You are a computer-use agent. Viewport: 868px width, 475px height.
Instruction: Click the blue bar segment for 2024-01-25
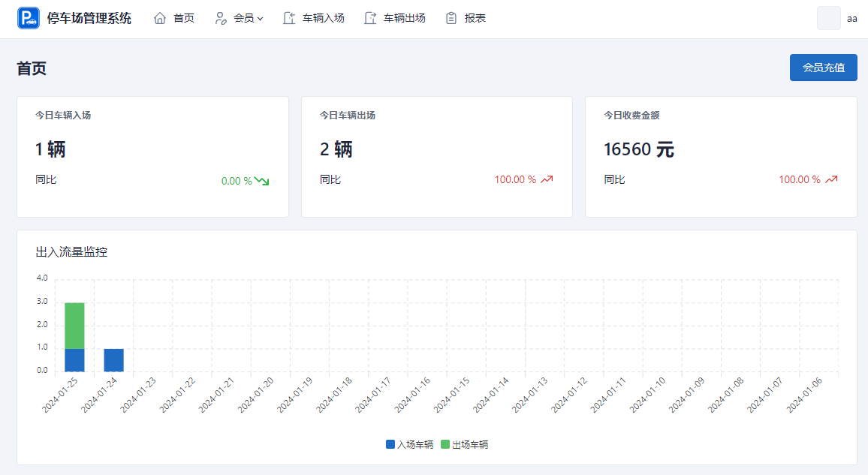[x=75, y=360]
